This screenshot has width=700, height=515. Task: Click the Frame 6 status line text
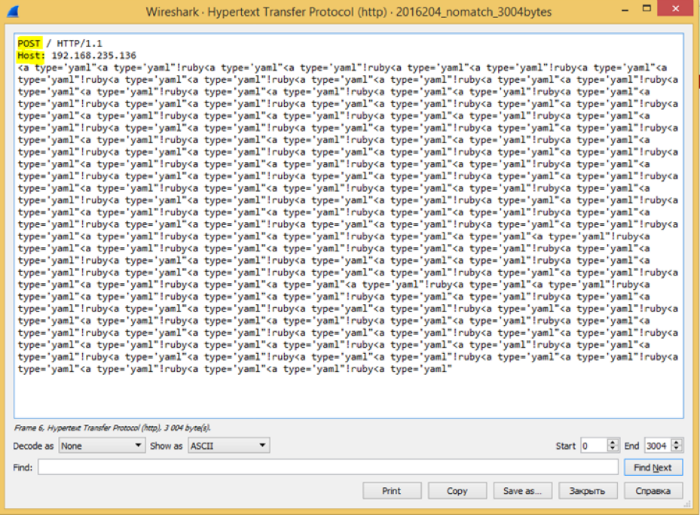[x=112, y=428]
